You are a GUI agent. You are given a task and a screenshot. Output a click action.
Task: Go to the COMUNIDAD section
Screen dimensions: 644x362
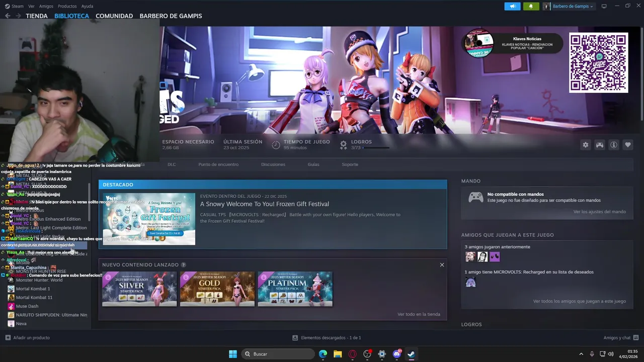114,16
